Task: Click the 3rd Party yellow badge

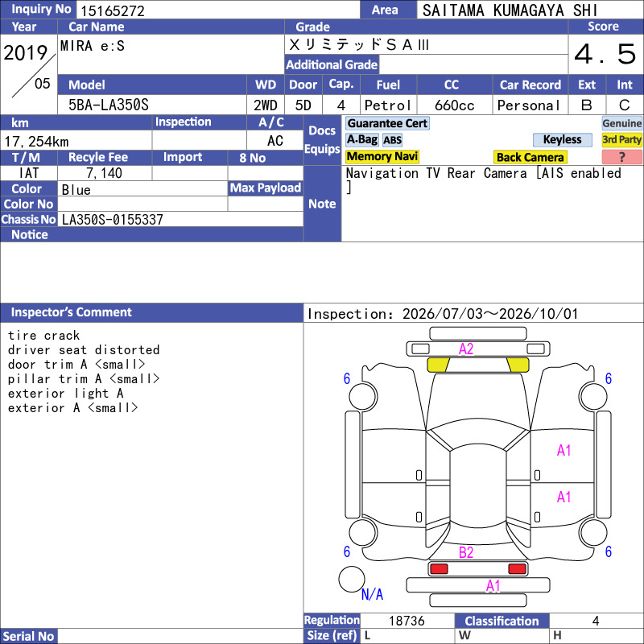Action: (621, 139)
